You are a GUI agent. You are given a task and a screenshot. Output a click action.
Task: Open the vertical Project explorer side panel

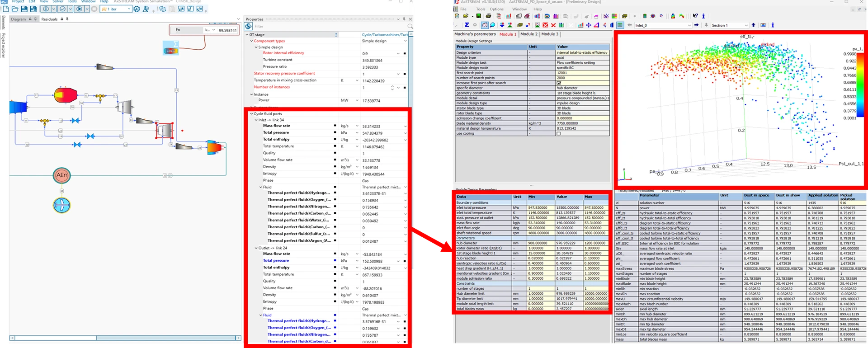tap(4, 45)
